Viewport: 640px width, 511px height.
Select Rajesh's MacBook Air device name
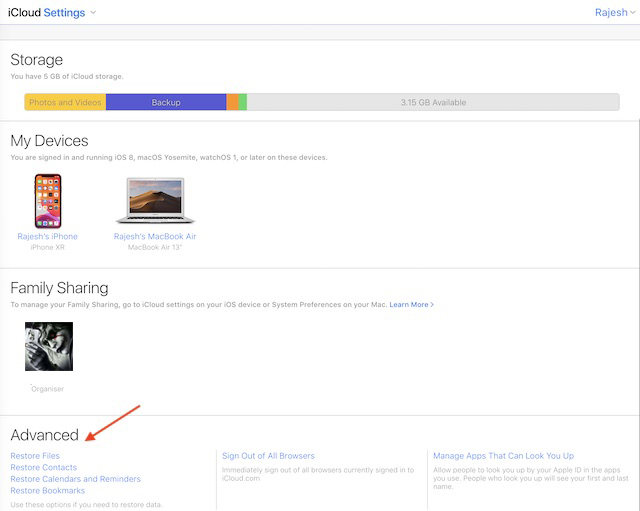[155, 237]
